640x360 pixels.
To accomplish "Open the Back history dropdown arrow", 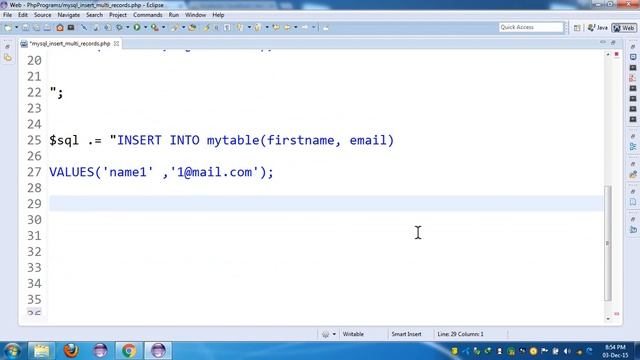I will [296, 27].
